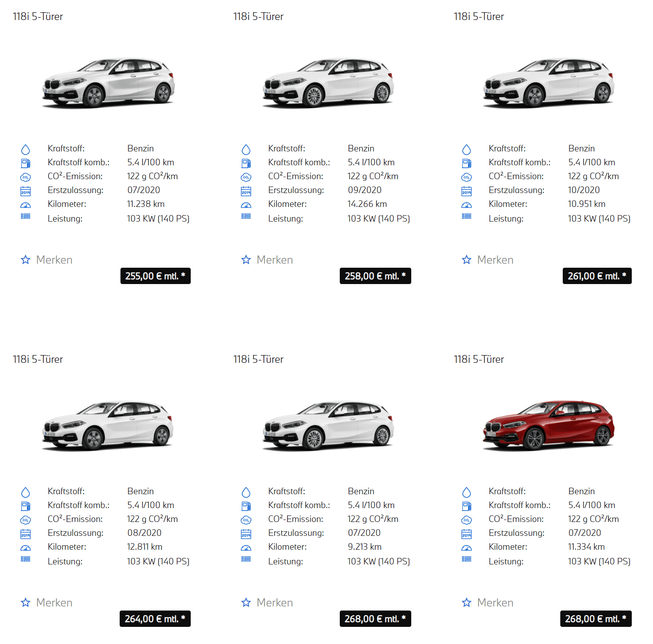Click the Leistung icon for the 258,00 € car
This screenshot has width=653, height=644.
point(246,216)
